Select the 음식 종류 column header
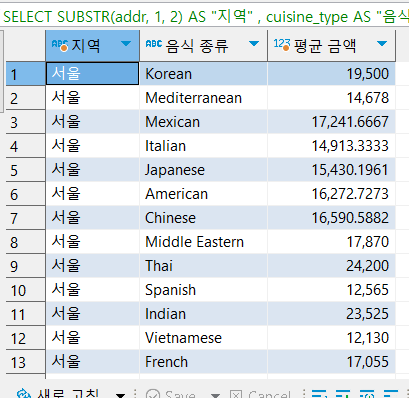 coord(204,46)
